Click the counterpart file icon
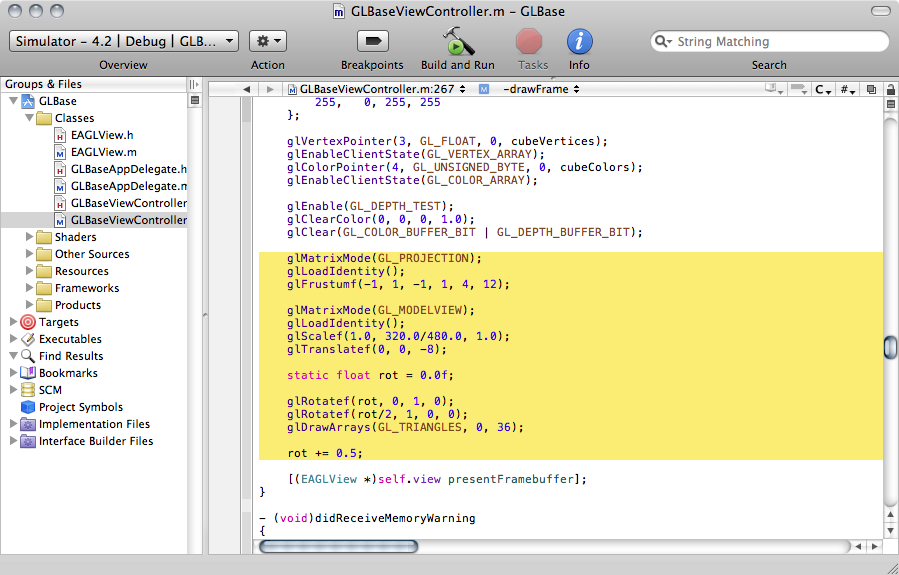 (871, 89)
